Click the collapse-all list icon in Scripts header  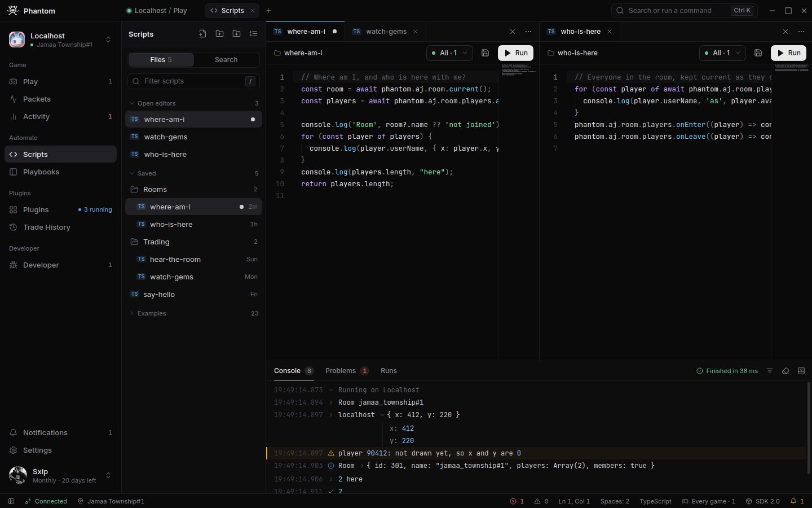tap(253, 34)
